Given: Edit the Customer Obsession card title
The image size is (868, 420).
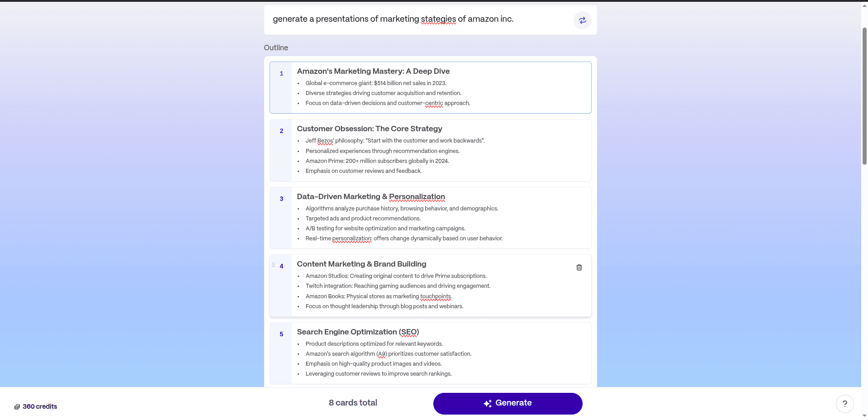Looking at the screenshot, I should click(370, 129).
